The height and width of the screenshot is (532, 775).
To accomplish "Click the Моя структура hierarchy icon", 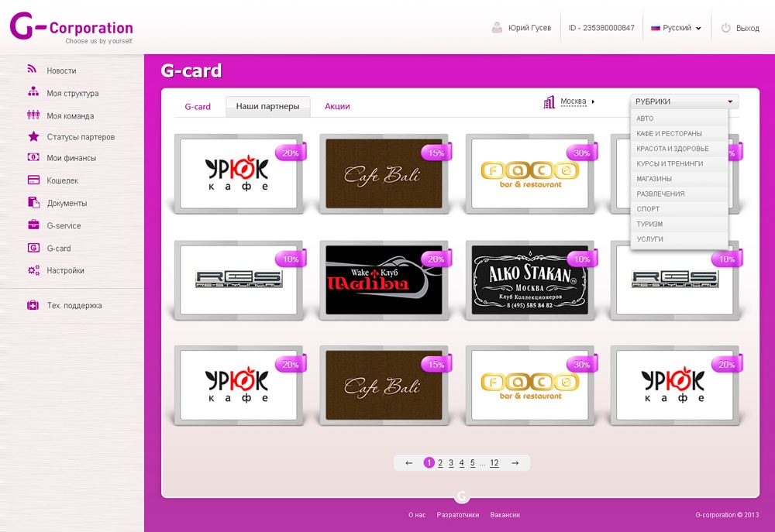I will 33,91.
